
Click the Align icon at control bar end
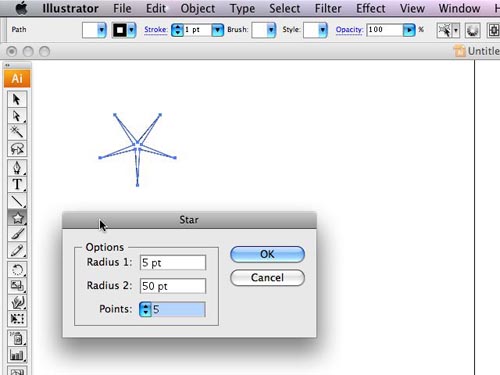click(x=493, y=30)
